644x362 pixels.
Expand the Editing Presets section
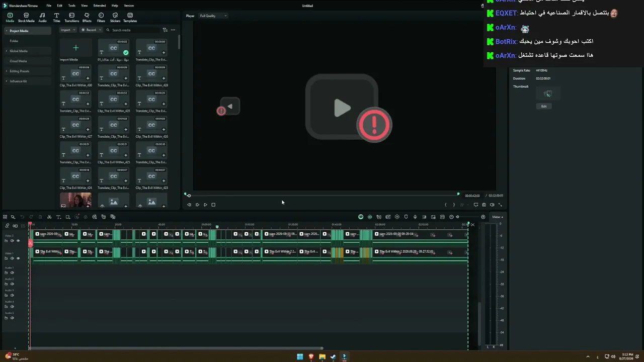click(x=7, y=71)
